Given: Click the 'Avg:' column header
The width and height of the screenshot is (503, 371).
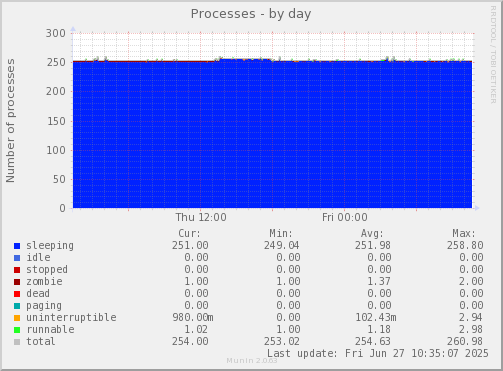Looking at the screenshot, I should 372,233.
